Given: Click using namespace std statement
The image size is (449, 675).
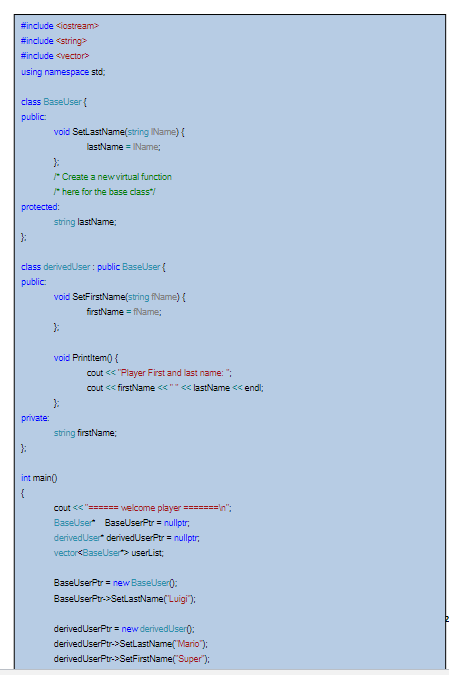Looking at the screenshot, I should point(63,72).
